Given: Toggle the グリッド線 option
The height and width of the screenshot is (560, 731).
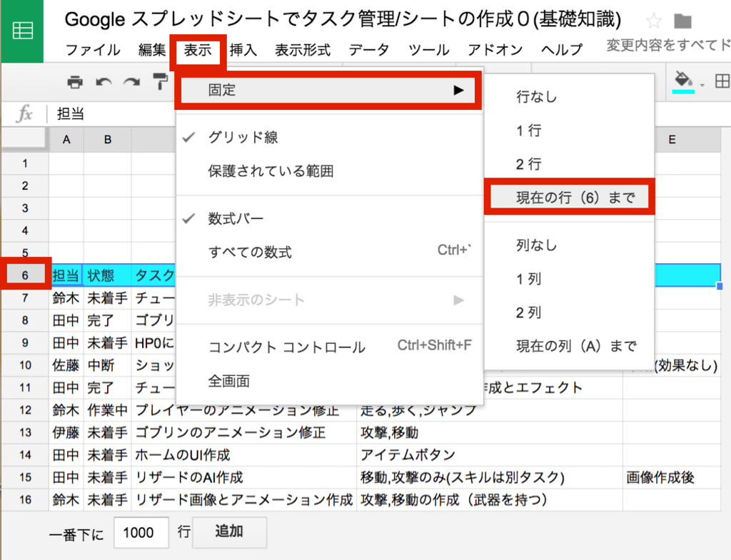Looking at the screenshot, I should point(329,137).
